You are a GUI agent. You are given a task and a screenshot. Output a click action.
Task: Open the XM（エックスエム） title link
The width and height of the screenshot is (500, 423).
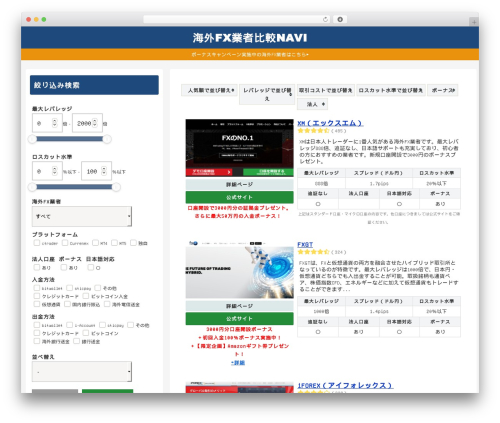click(330, 123)
